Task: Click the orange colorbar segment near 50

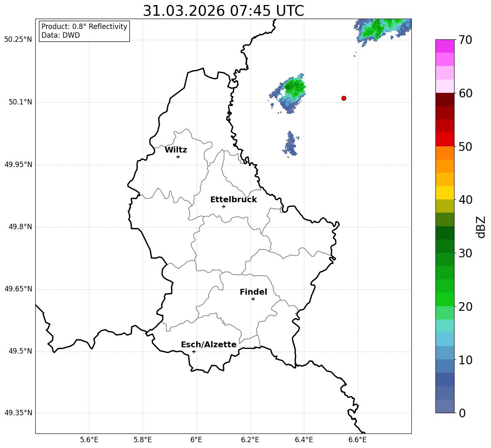Action: [x=445, y=153]
